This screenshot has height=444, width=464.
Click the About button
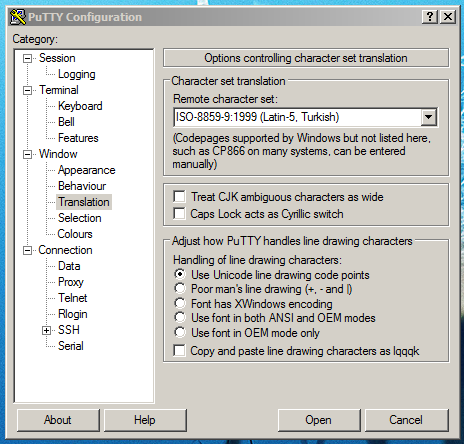(x=58, y=420)
